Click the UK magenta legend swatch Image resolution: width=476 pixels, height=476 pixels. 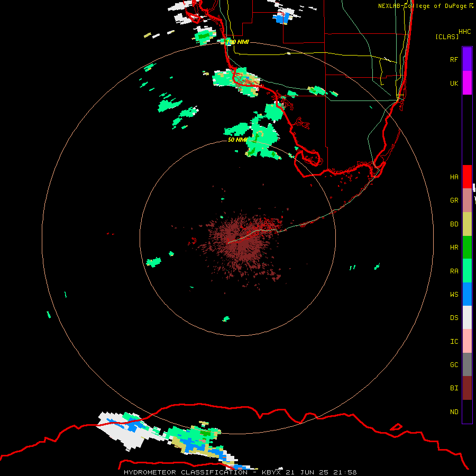467,83
